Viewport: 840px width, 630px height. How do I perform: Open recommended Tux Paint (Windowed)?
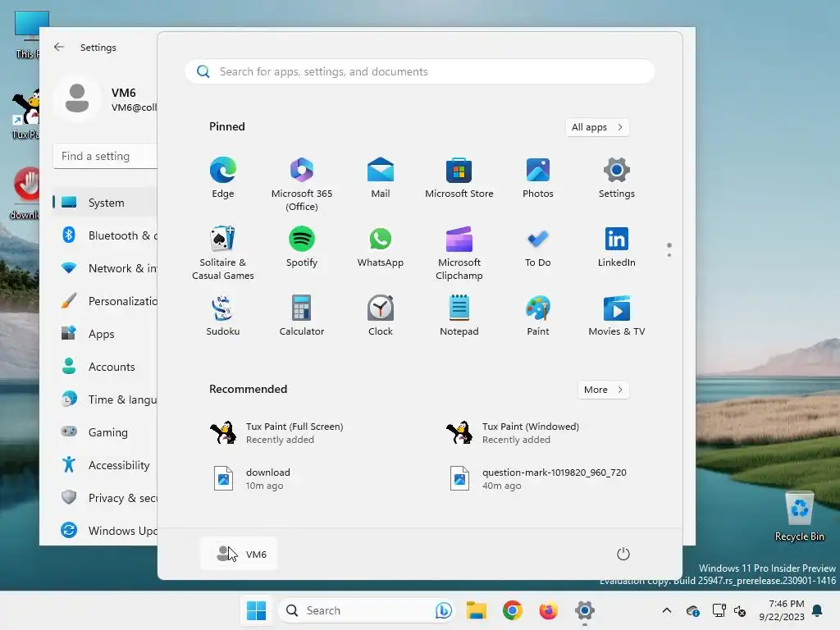(514, 432)
